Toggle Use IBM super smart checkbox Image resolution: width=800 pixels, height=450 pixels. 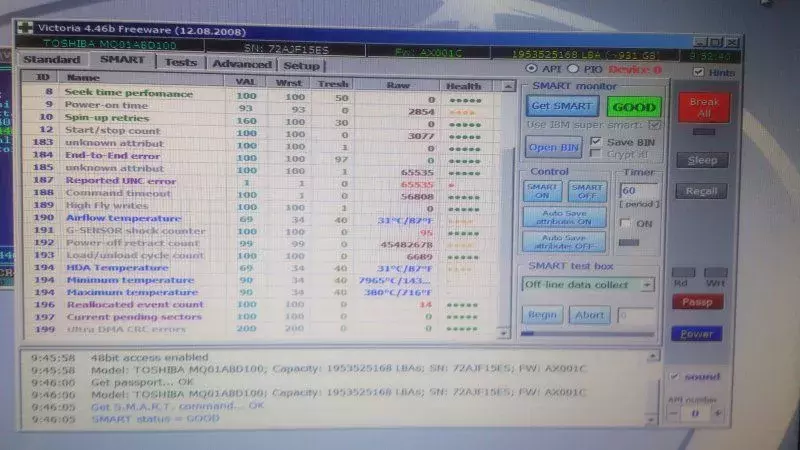(x=654, y=125)
